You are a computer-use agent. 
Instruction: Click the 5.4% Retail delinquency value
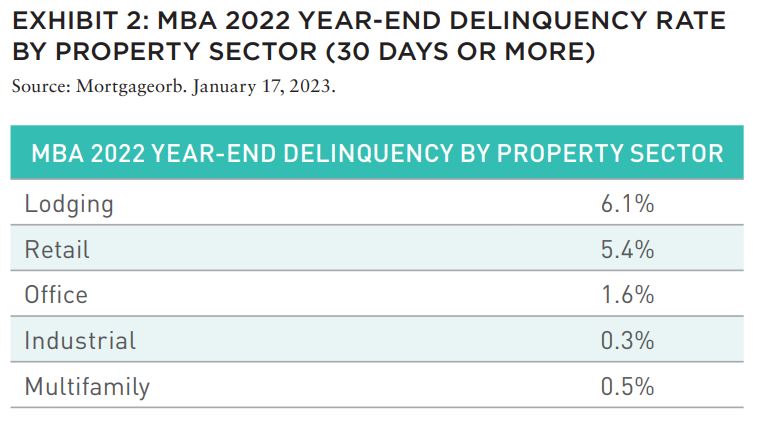(627, 249)
